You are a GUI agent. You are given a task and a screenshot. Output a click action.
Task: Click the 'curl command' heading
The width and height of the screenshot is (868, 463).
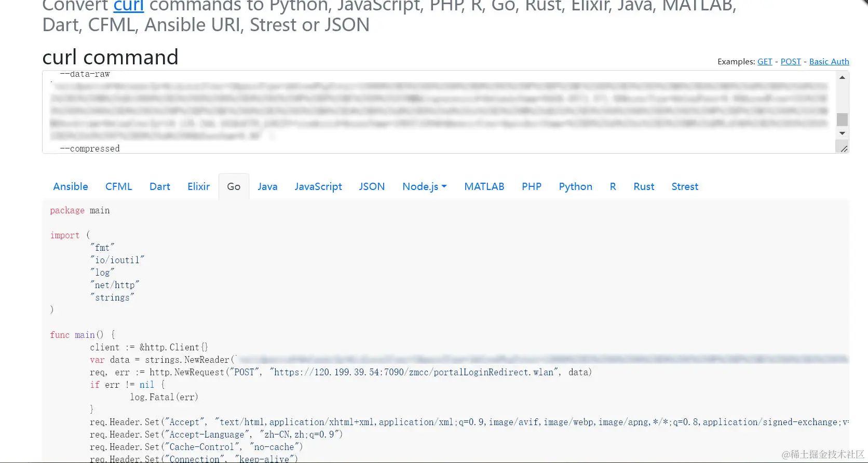coord(110,57)
